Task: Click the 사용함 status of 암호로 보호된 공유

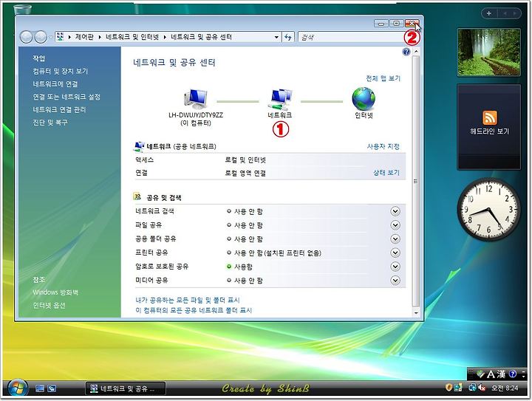Action: point(243,267)
